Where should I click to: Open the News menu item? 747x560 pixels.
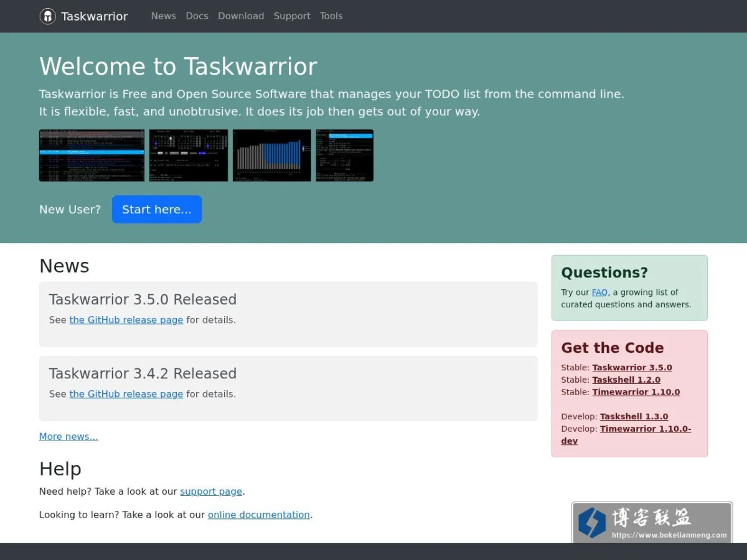click(164, 16)
